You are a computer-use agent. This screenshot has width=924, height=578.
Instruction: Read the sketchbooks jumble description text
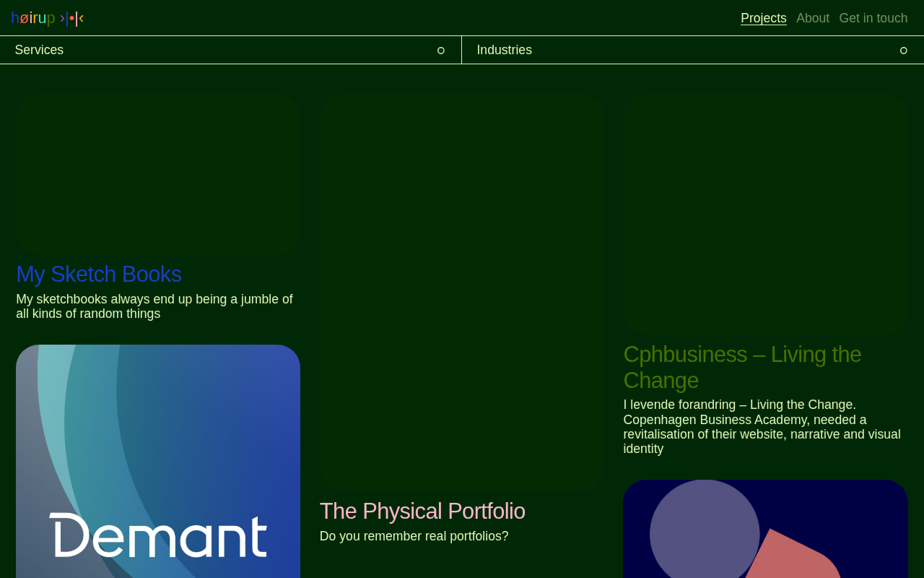(x=154, y=306)
